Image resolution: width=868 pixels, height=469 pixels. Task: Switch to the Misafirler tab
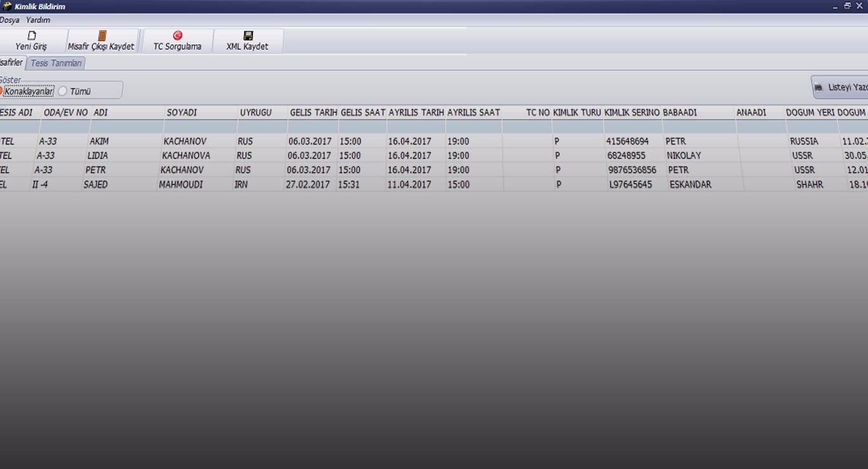(11, 63)
